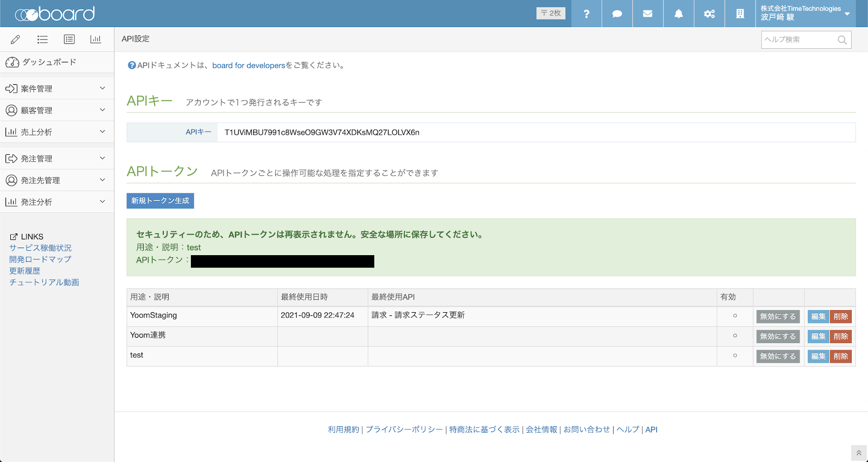
Task: Disable the Yoom連携 token
Action: pos(777,337)
